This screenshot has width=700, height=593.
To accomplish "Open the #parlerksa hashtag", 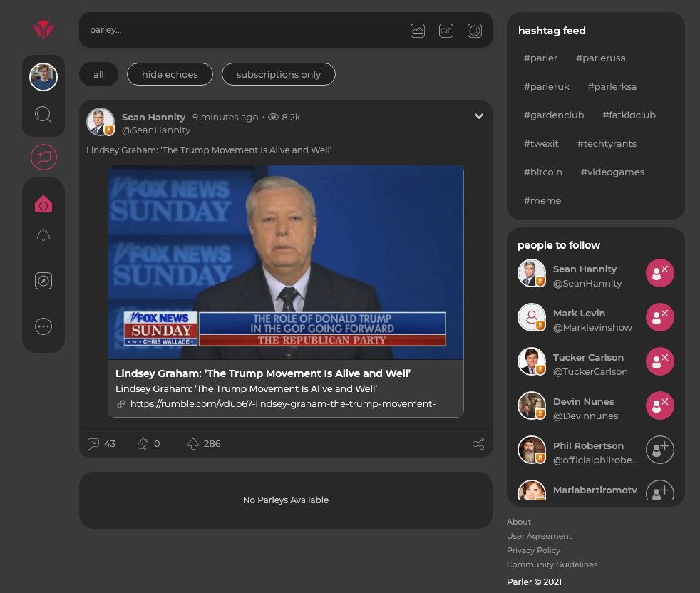I will coord(612,87).
